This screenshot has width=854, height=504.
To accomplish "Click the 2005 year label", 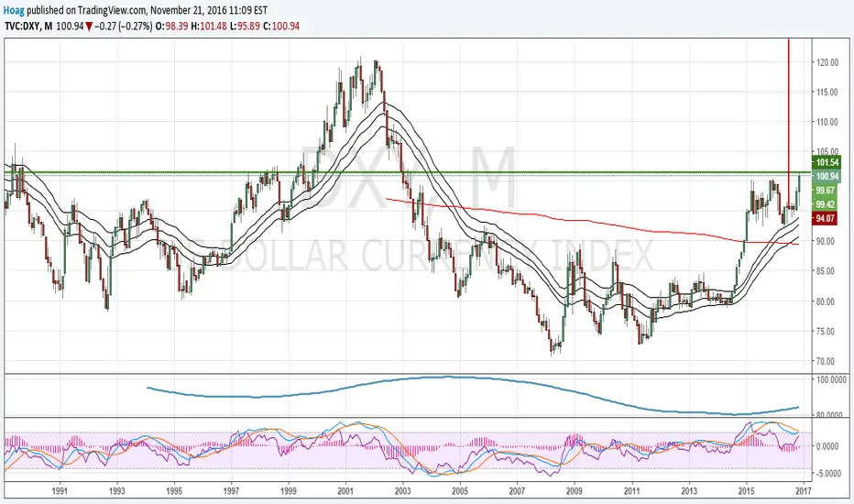I will coord(460,491).
